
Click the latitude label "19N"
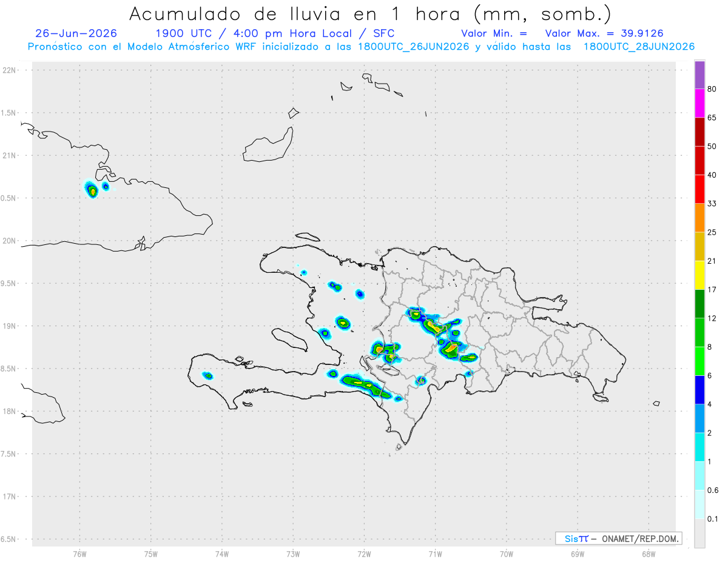10,326
